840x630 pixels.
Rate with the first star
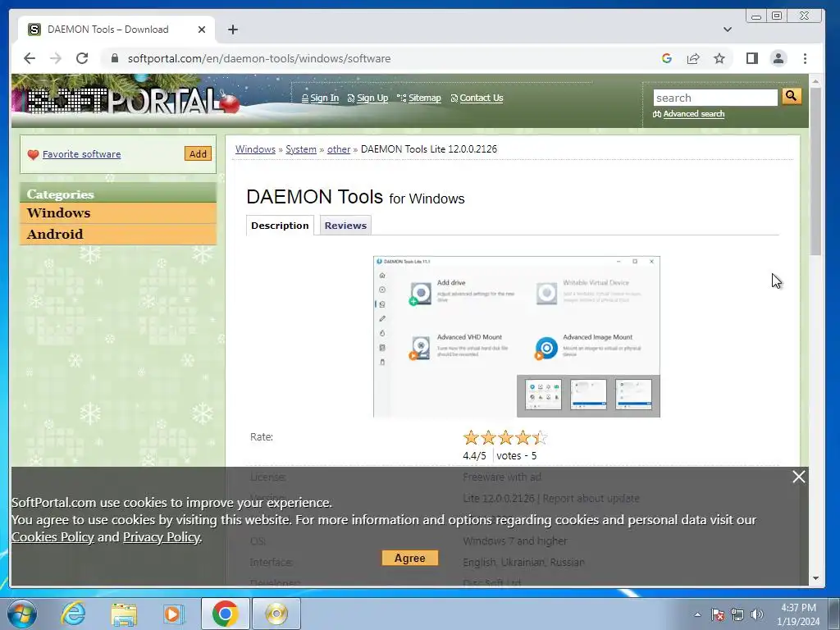(x=471, y=438)
